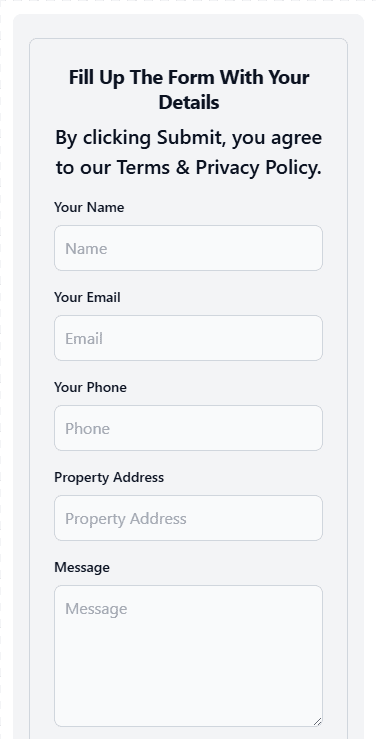Screen dimensions: 376x739
Task: Click the word 'Details' in the heading
Action: point(189,102)
